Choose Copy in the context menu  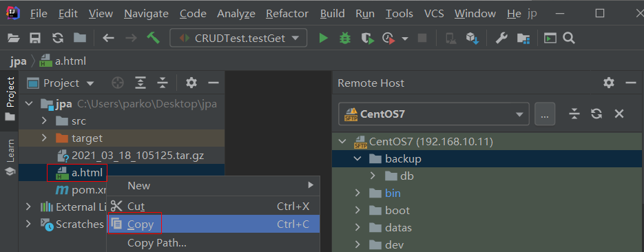point(213,224)
